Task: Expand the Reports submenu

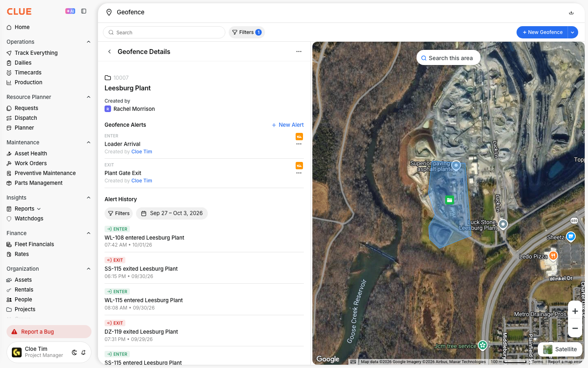Action: tap(39, 209)
